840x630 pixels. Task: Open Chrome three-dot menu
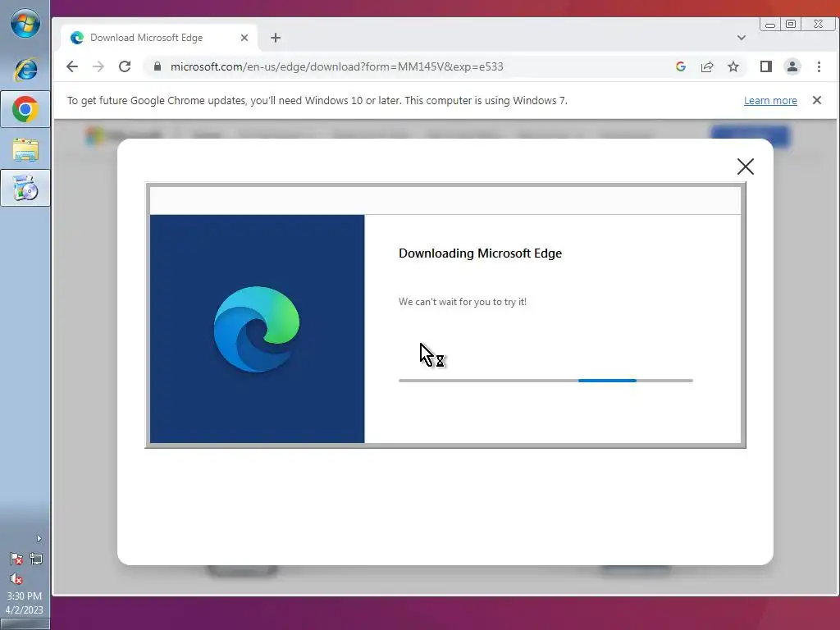pos(819,66)
